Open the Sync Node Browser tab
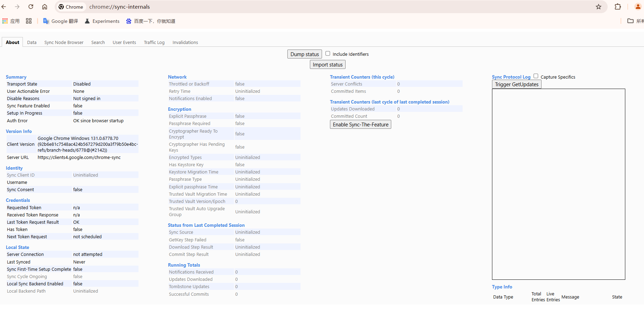The width and height of the screenshot is (644, 321). click(64, 42)
